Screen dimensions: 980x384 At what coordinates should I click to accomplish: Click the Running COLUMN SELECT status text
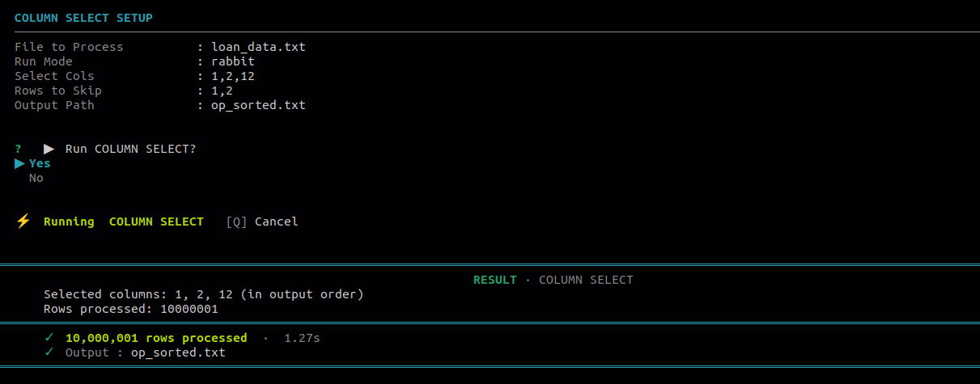pos(124,222)
